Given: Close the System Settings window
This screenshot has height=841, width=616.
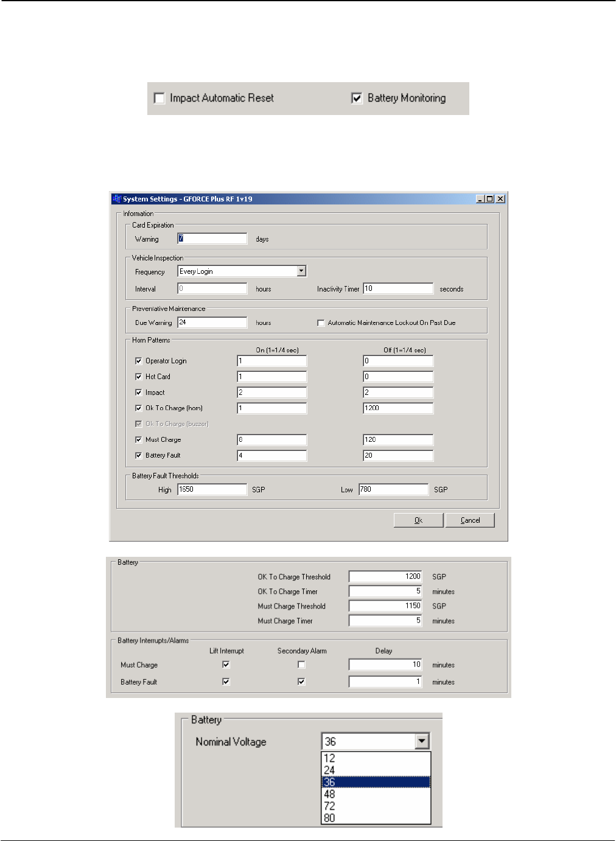Looking at the screenshot, I should [500, 199].
